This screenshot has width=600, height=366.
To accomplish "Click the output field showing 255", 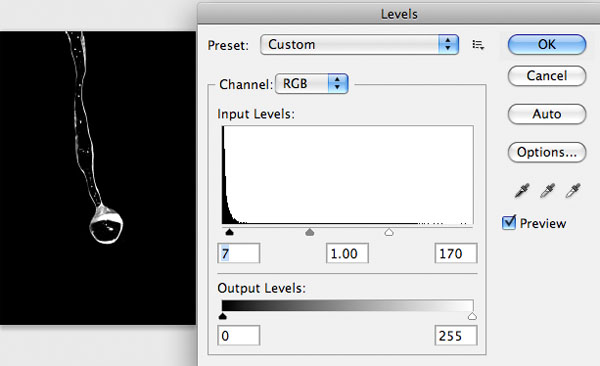I will click(456, 335).
